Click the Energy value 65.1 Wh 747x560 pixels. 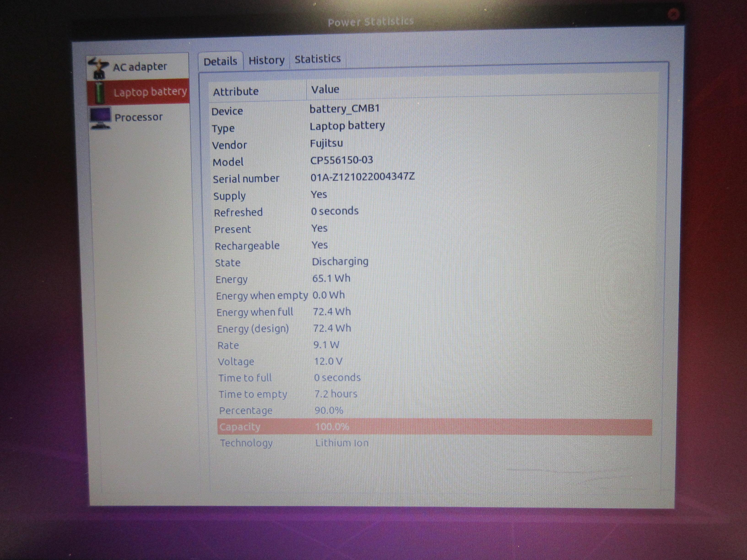(331, 278)
